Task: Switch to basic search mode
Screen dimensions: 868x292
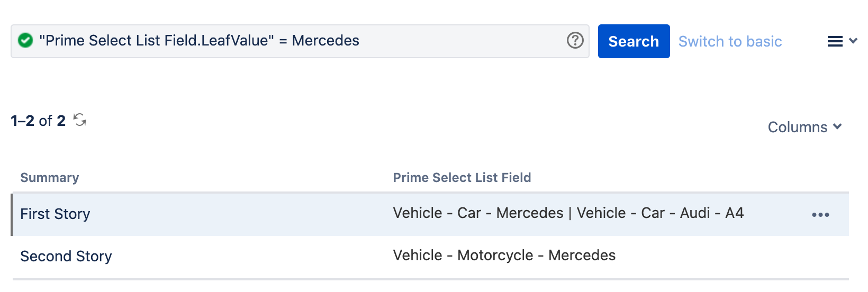Action: (x=730, y=41)
